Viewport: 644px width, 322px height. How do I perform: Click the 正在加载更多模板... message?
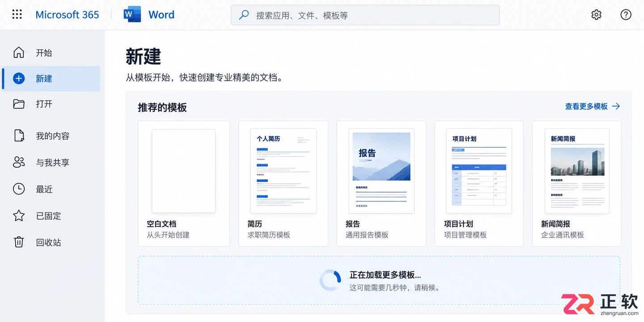click(x=385, y=275)
